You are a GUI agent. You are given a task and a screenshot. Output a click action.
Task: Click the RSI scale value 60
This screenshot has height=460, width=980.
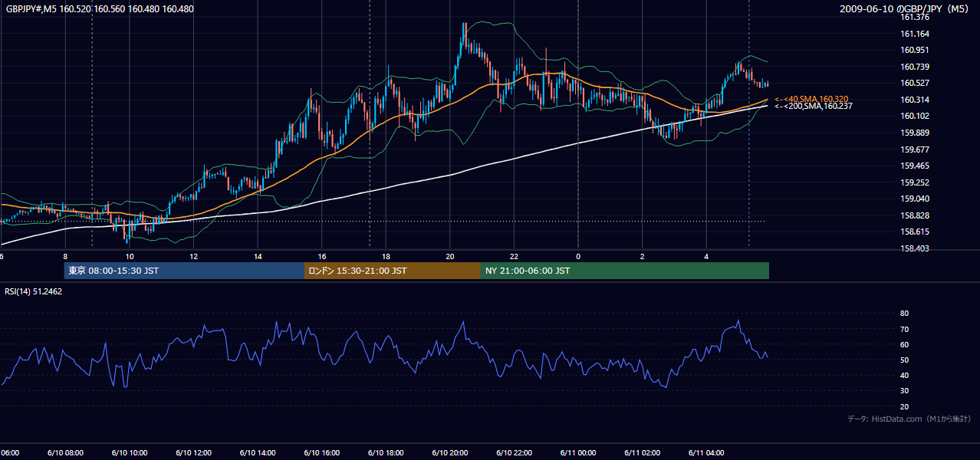[905, 344]
